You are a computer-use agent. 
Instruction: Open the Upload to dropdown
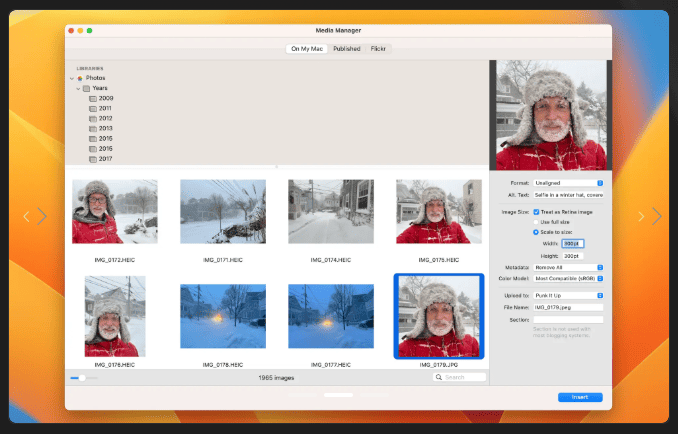(x=568, y=296)
